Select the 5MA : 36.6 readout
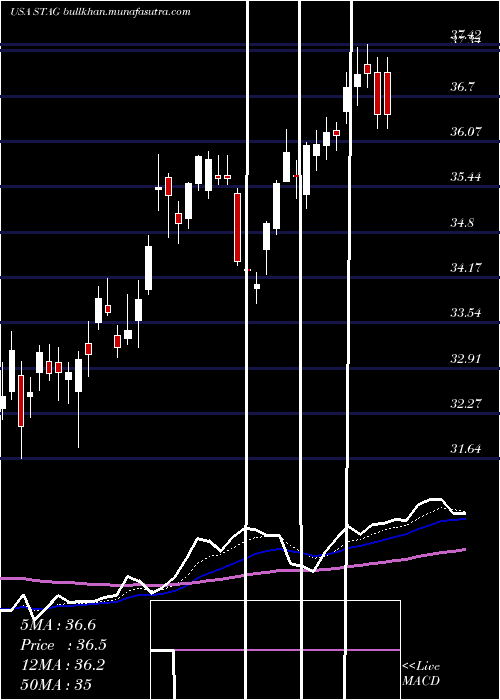The height and width of the screenshot is (700, 500). coord(58,625)
